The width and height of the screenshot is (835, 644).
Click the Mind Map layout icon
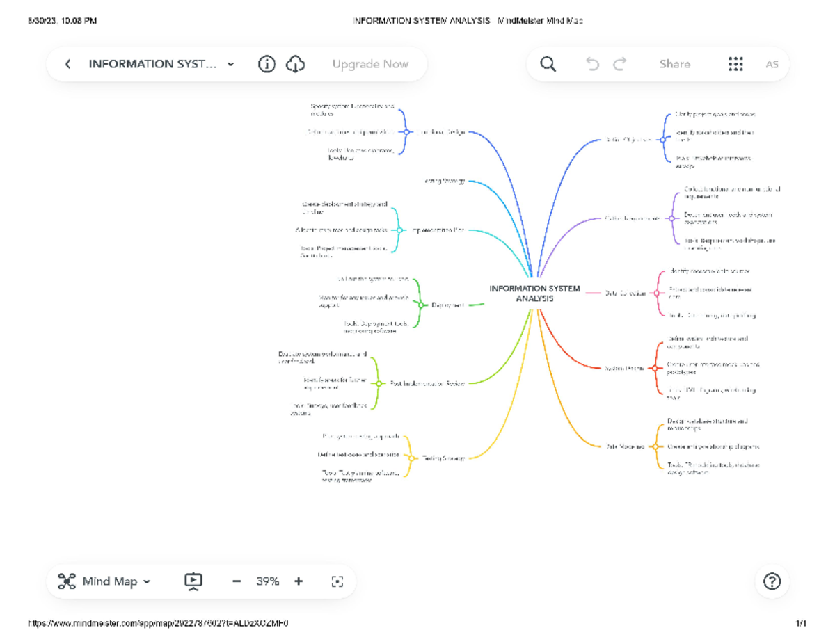[x=66, y=581]
